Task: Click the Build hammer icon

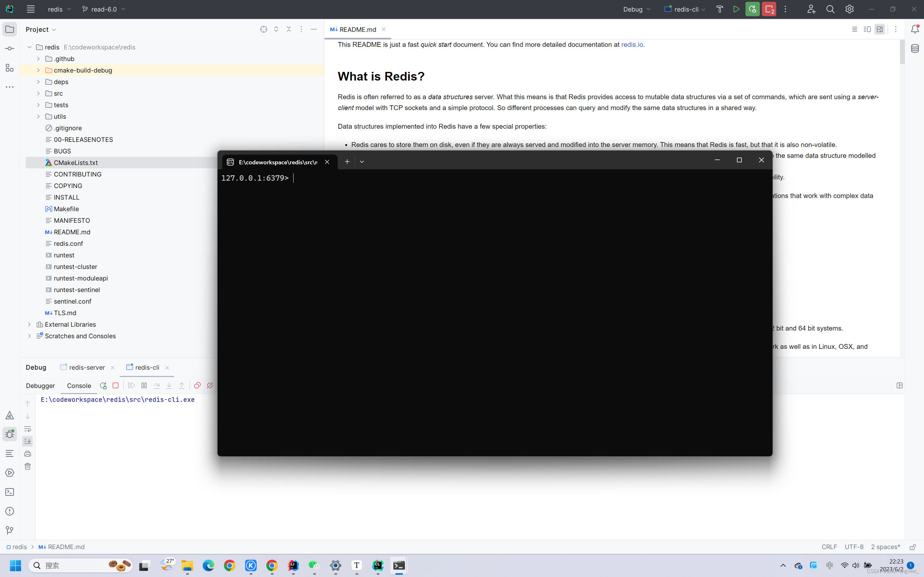Action: 720,9
